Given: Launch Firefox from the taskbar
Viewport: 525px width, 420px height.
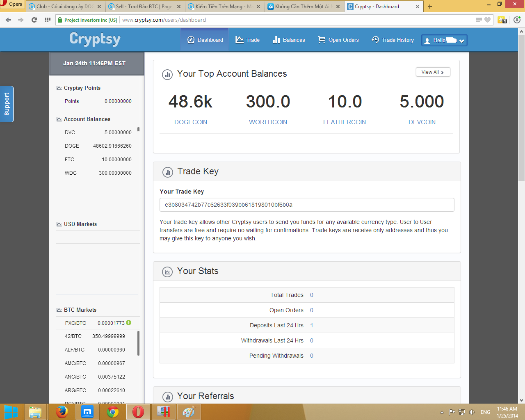Looking at the screenshot, I should [62, 412].
